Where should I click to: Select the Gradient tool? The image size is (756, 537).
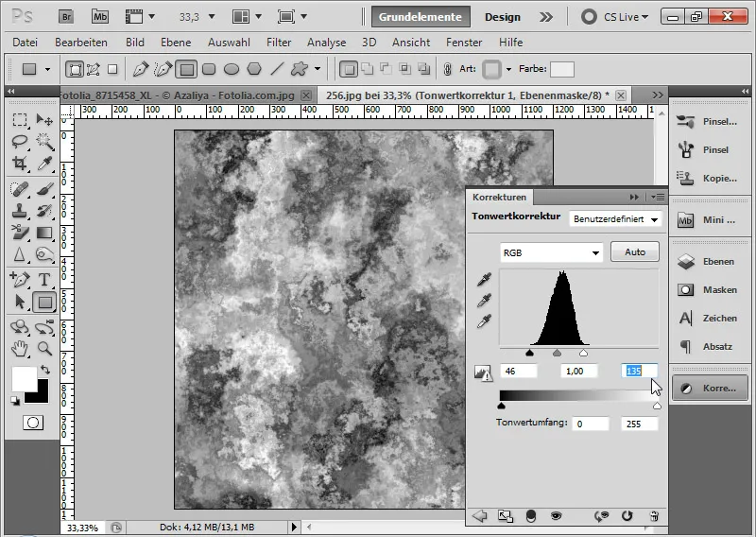coord(44,233)
